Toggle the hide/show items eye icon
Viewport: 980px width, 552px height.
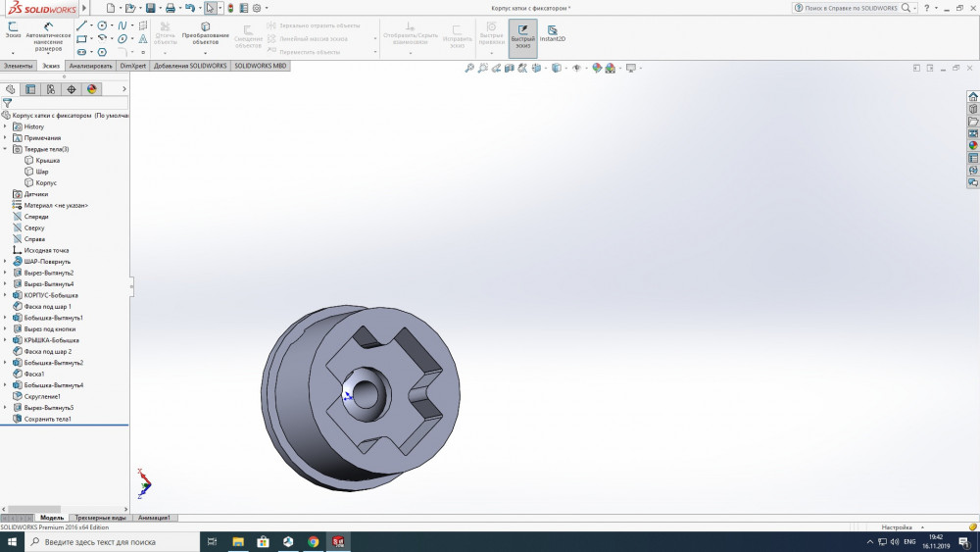tap(576, 69)
